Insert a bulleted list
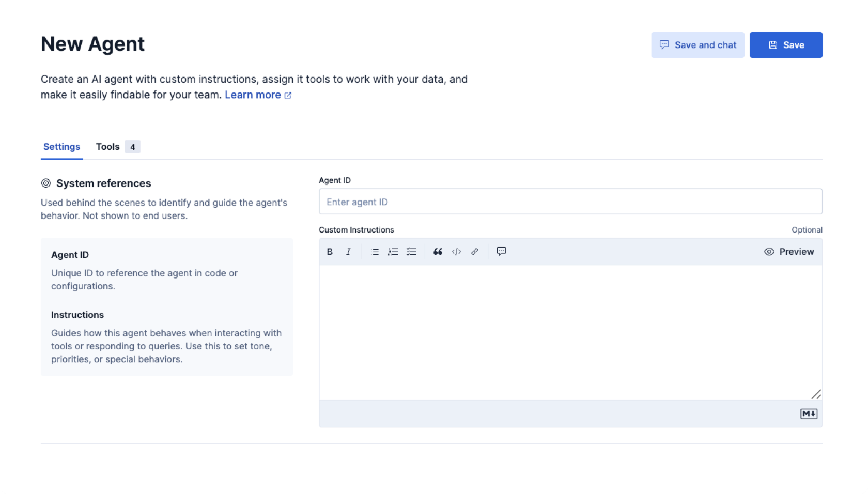The width and height of the screenshot is (868, 494). [375, 252]
